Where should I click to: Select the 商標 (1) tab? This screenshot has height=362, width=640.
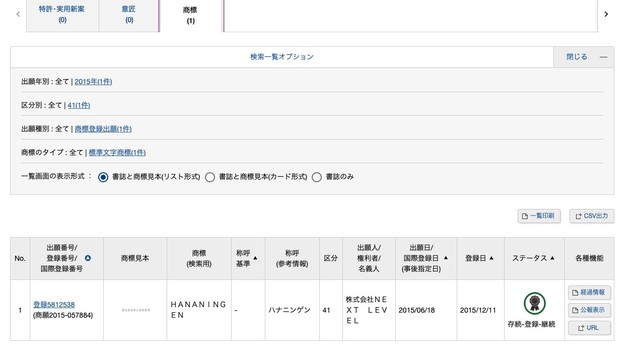[191, 15]
